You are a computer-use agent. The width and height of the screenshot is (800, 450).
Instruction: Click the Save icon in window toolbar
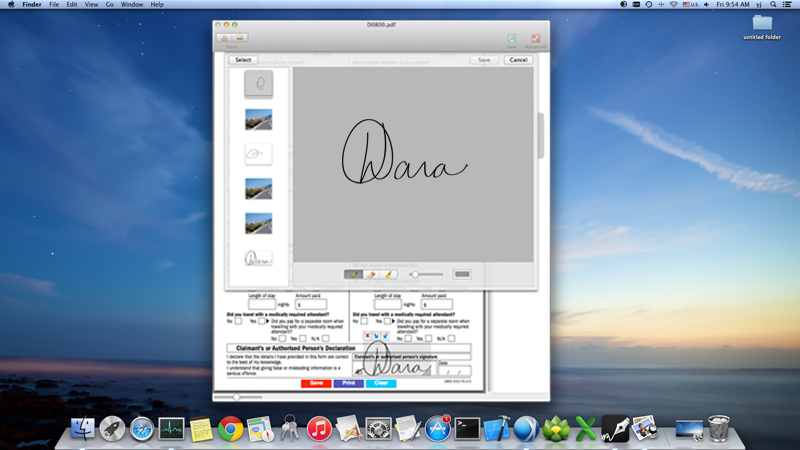coord(511,40)
